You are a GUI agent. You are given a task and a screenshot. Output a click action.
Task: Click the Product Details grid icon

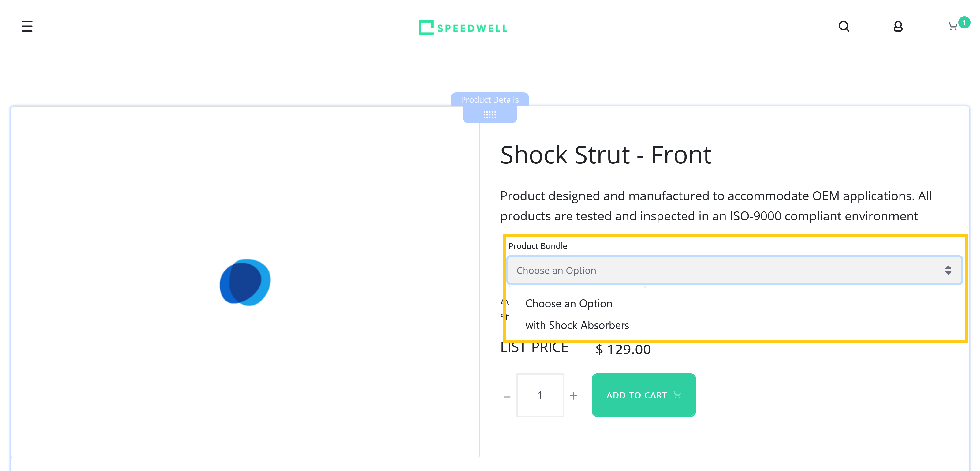(490, 114)
